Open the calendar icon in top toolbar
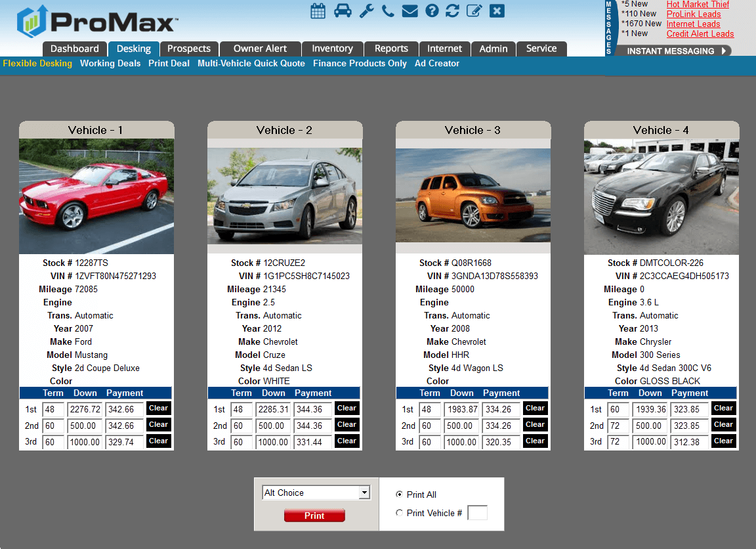Viewport: 756px width, 549px height. click(318, 11)
